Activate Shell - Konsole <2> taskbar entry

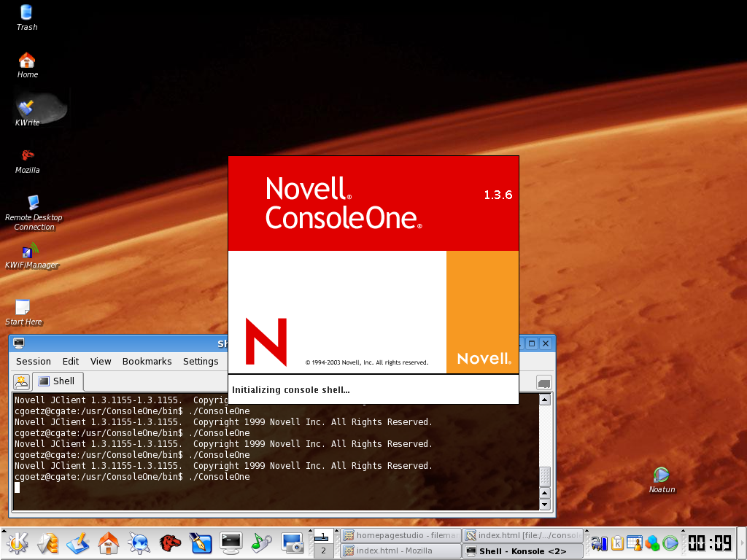coord(523,551)
